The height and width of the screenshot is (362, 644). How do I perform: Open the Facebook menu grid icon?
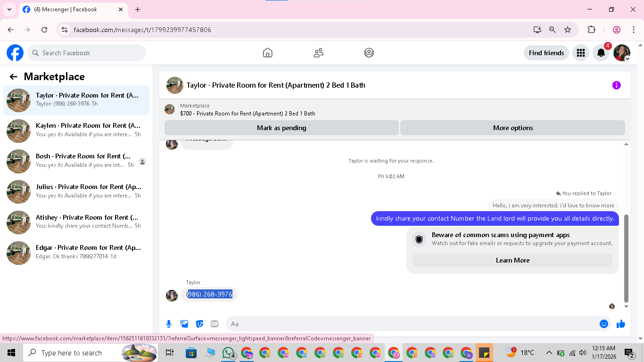coord(581,53)
